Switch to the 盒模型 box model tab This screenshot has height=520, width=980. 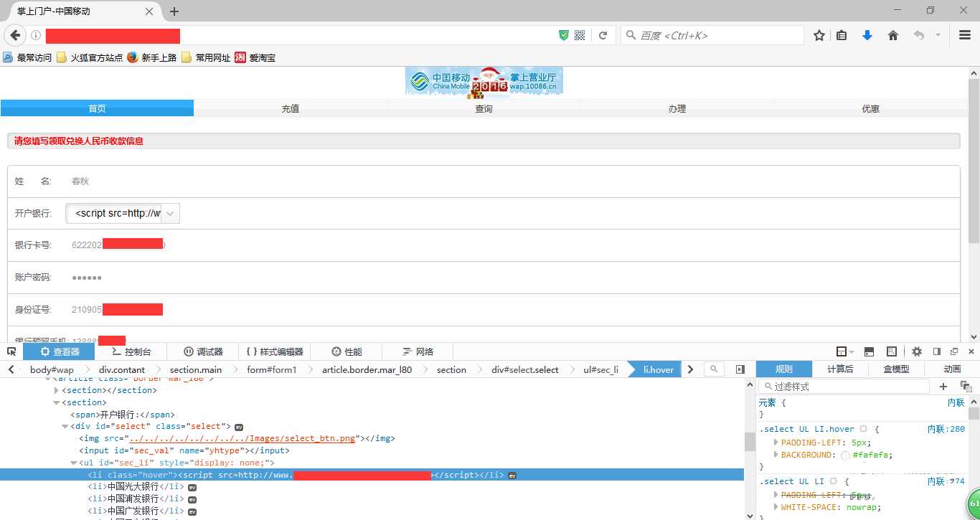(x=896, y=369)
